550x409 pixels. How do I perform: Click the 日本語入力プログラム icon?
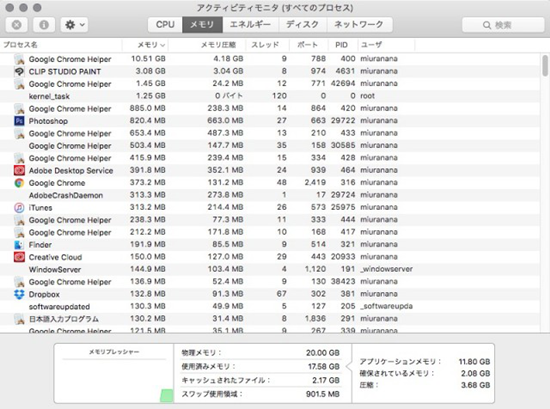point(19,319)
